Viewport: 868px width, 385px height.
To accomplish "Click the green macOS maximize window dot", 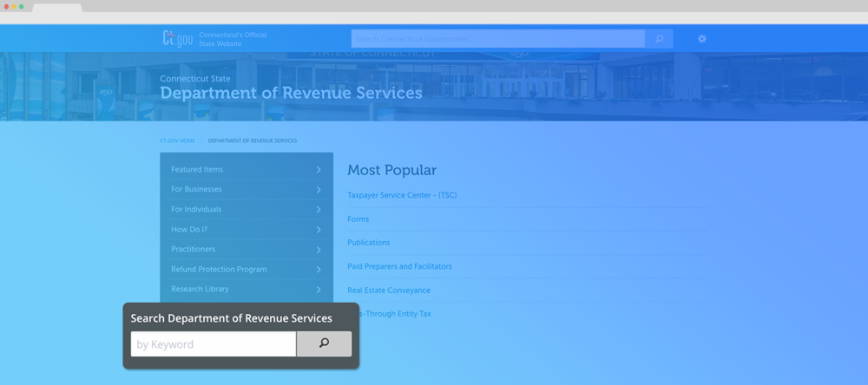I will click(x=22, y=6).
